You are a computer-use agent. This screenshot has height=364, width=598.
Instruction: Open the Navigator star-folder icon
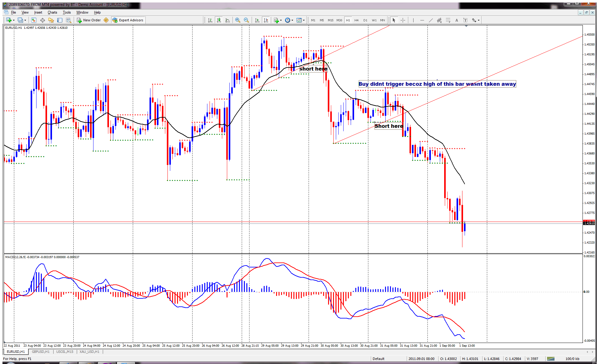coord(51,20)
